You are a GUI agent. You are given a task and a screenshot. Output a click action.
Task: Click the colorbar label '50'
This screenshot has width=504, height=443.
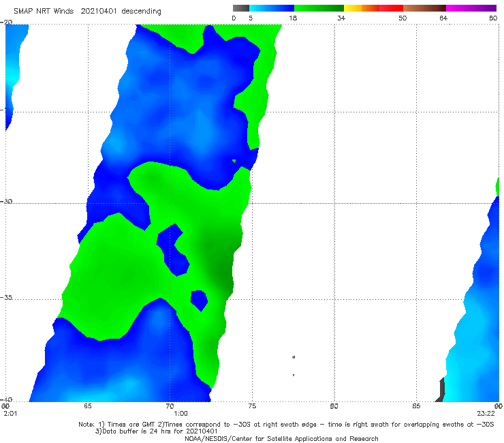(403, 18)
